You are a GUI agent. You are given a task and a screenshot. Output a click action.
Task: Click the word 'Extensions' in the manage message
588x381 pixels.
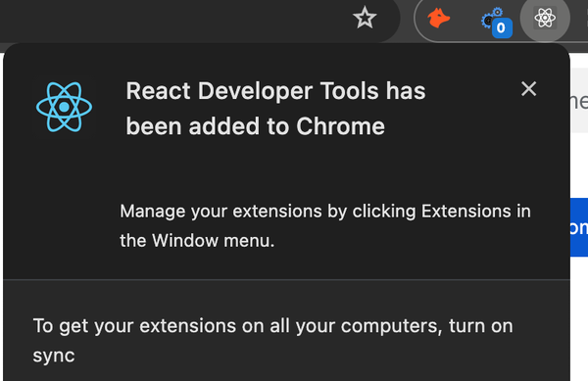point(465,212)
